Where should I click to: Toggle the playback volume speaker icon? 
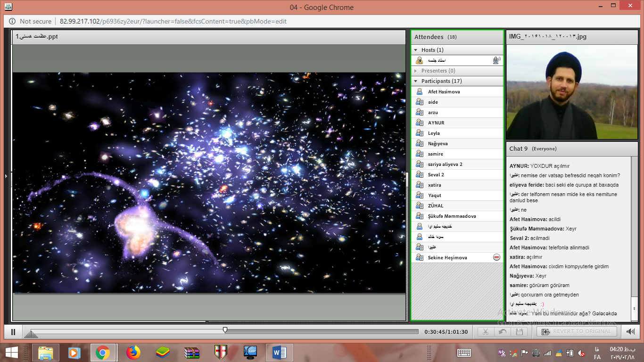(630, 332)
